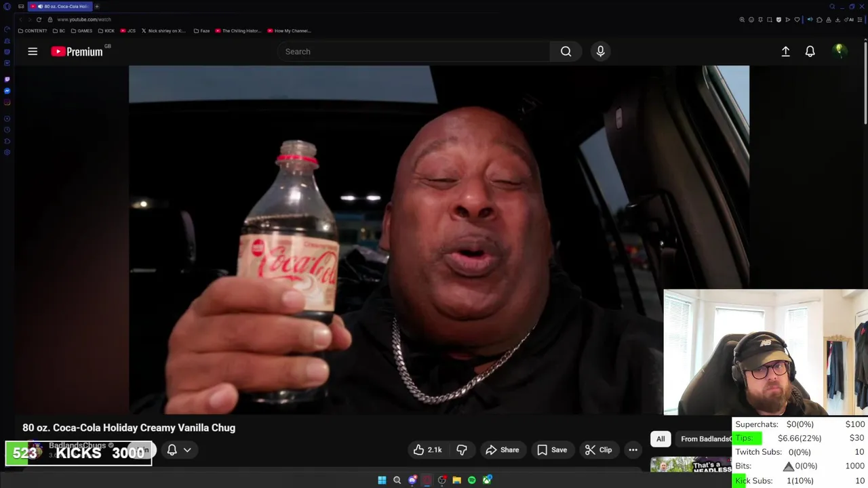Create a clip with Clip button
868x488 pixels.
pos(598,450)
